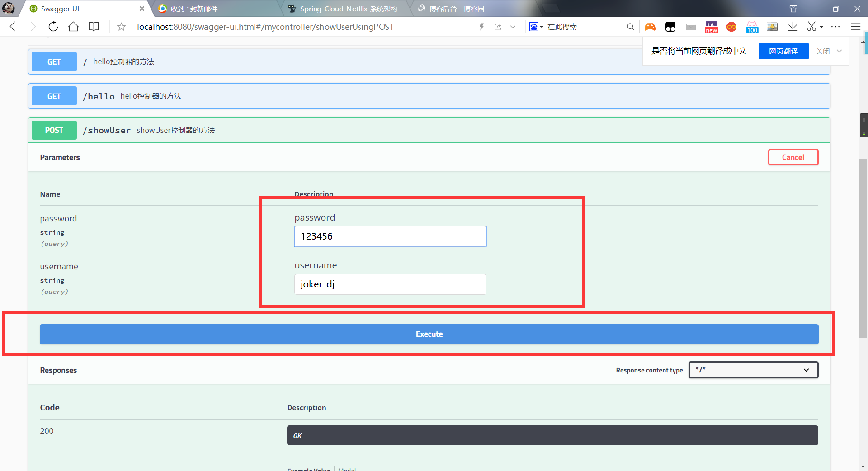This screenshot has width=868, height=471.
Task: Click the lightning speed-mode icon
Action: pyautogui.click(x=481, y=27)
